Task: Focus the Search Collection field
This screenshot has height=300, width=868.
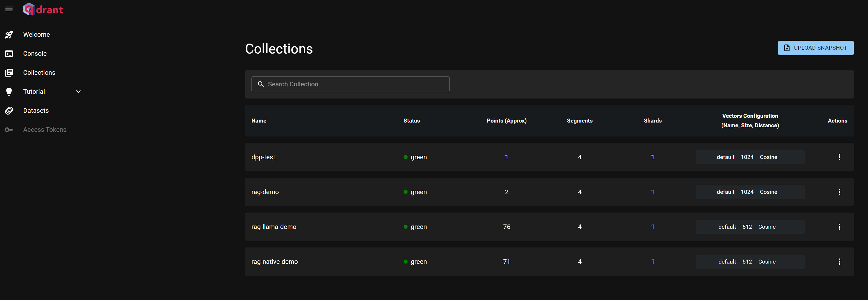Action: (350, 84)
